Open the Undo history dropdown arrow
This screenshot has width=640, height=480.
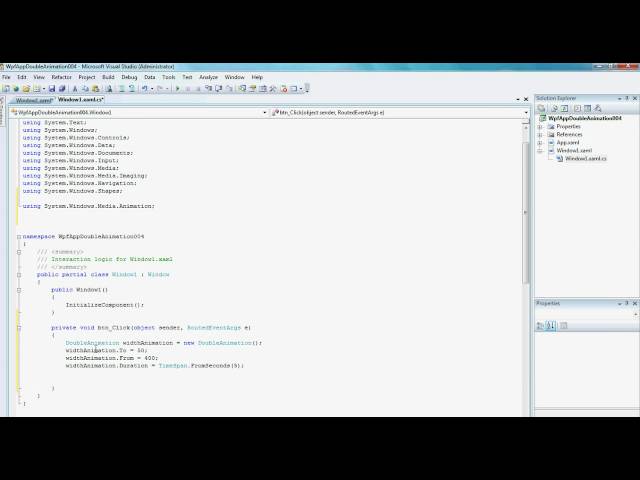tap(152, 88)
